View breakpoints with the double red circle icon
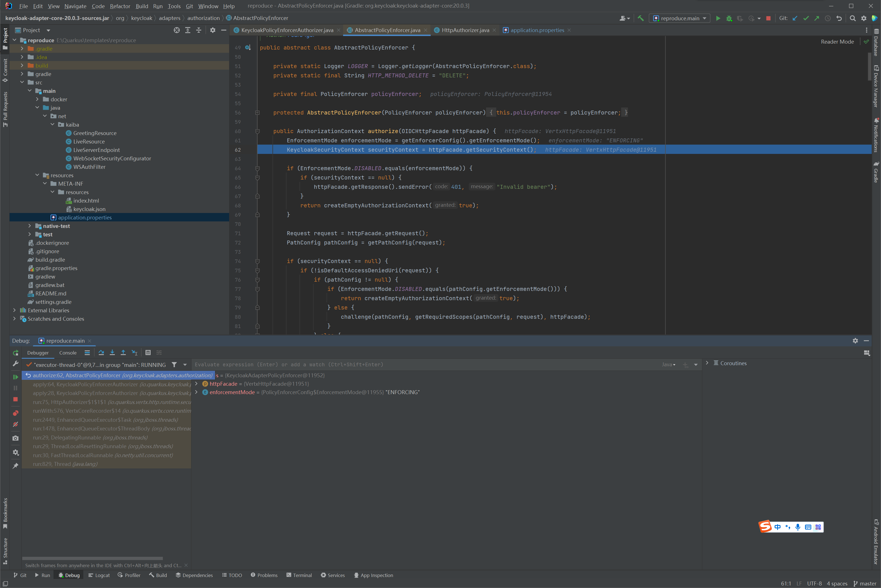Viewport: 881px width, 588px height. [x=15, y=413]
